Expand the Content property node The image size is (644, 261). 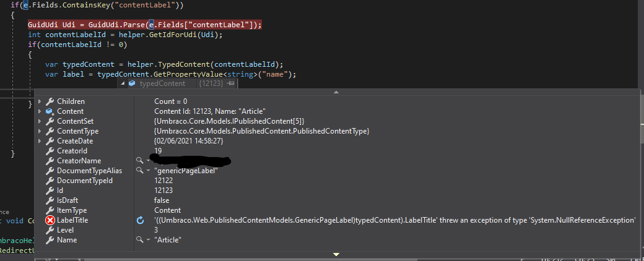tap(40, 111)
